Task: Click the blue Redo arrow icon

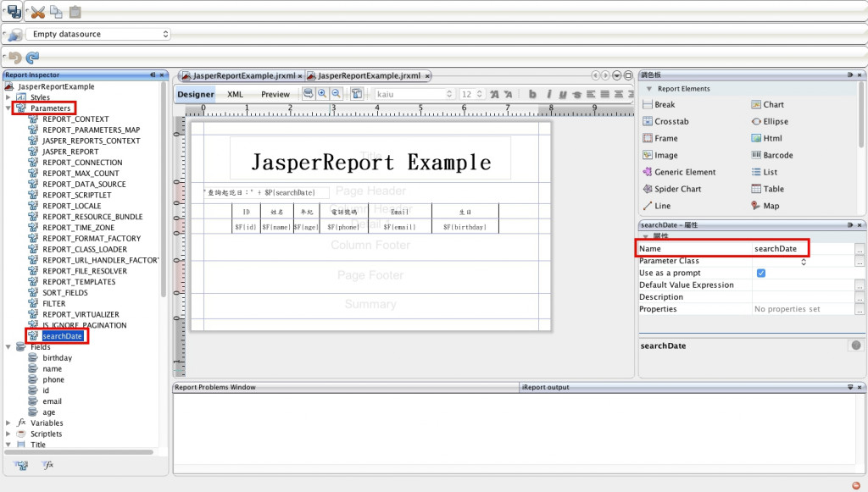Action: click(33, 57)
